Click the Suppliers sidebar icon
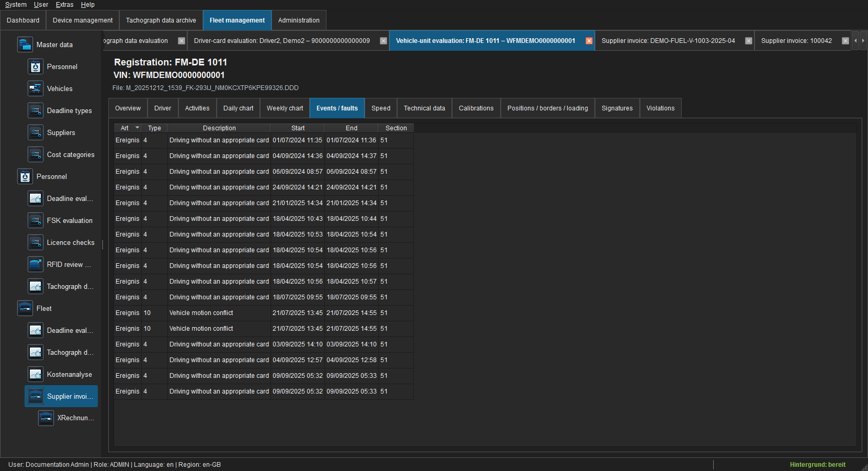Viewport: 868px width, 471px height. (x=36, y=132)
